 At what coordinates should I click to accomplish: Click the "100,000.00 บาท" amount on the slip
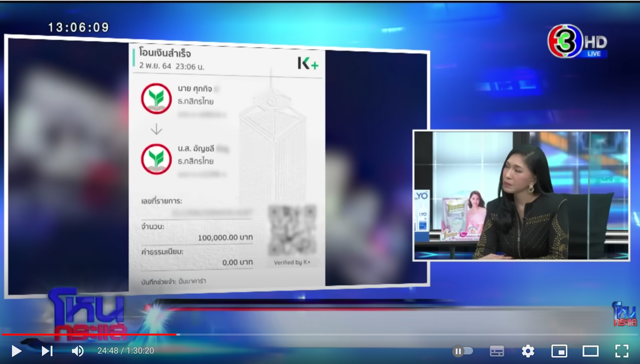click(225, 238)
